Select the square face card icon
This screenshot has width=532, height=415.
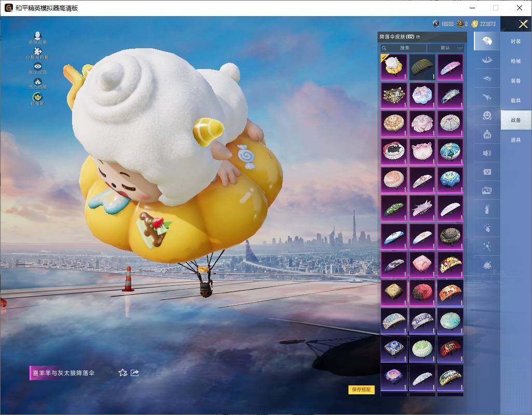(487, 172)
